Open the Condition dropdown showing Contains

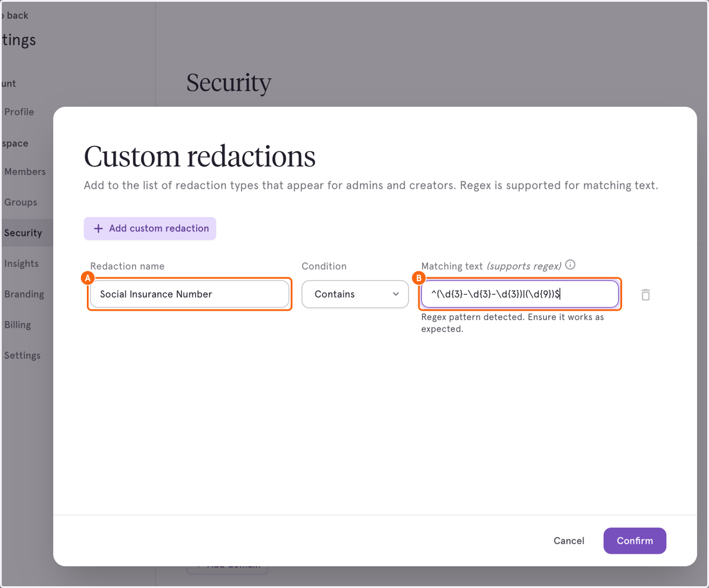tap(355, 294)
